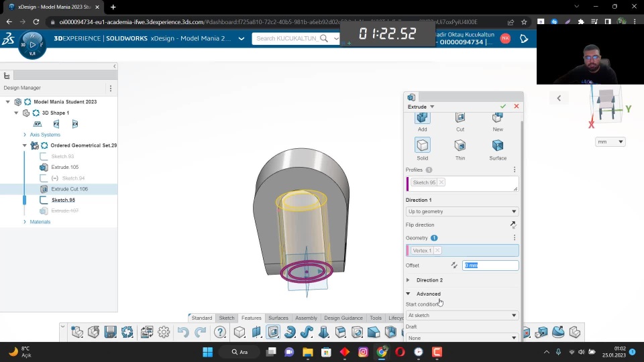Screen dimensions: 644x362
Task: Click the New component toolbar icon
Action: coord(76,332)
